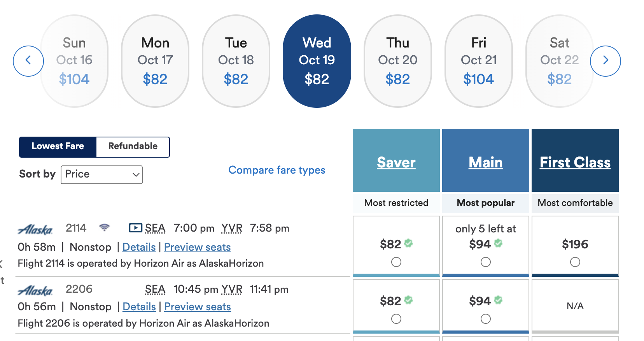The height and width of the screenshot is (341, 644).
Task: Click the green badge beside the $94 Main fare
Action: click(x=499, y=244)
